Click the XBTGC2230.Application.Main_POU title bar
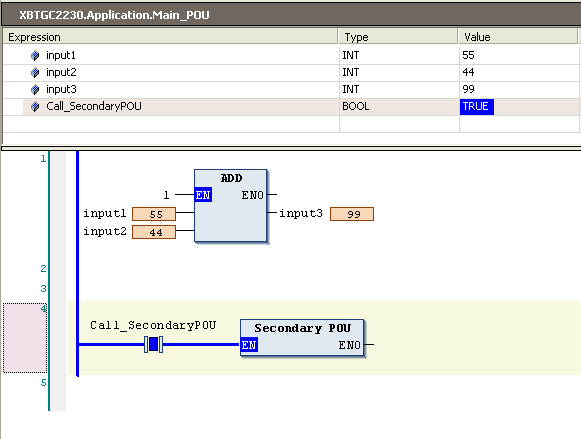581x439 pixels. [290, 15]
